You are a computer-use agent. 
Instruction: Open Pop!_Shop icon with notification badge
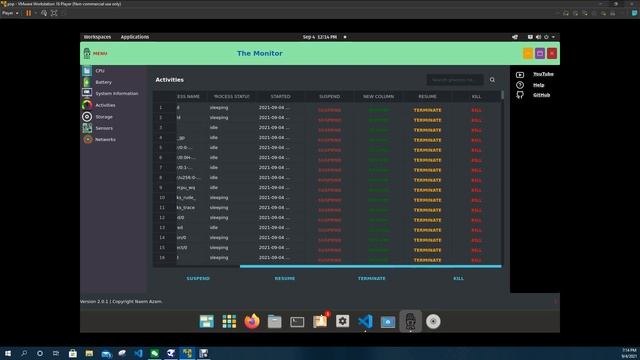point(320,320)
